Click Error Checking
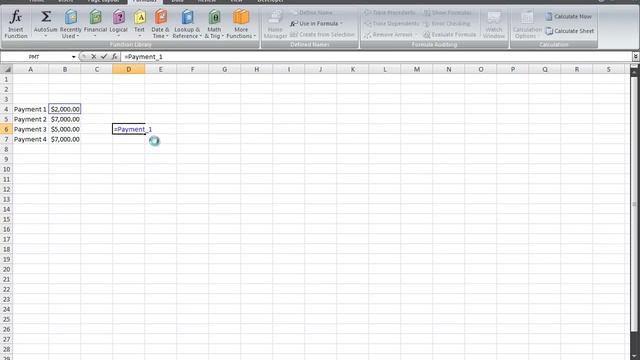640x360 pixels. (x=447, y=24)
